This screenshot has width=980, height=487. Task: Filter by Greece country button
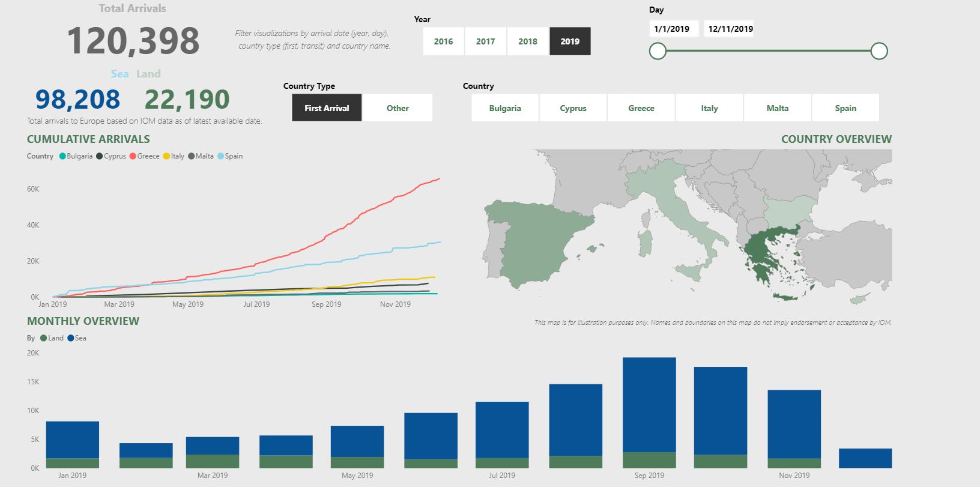coord(641,108)
